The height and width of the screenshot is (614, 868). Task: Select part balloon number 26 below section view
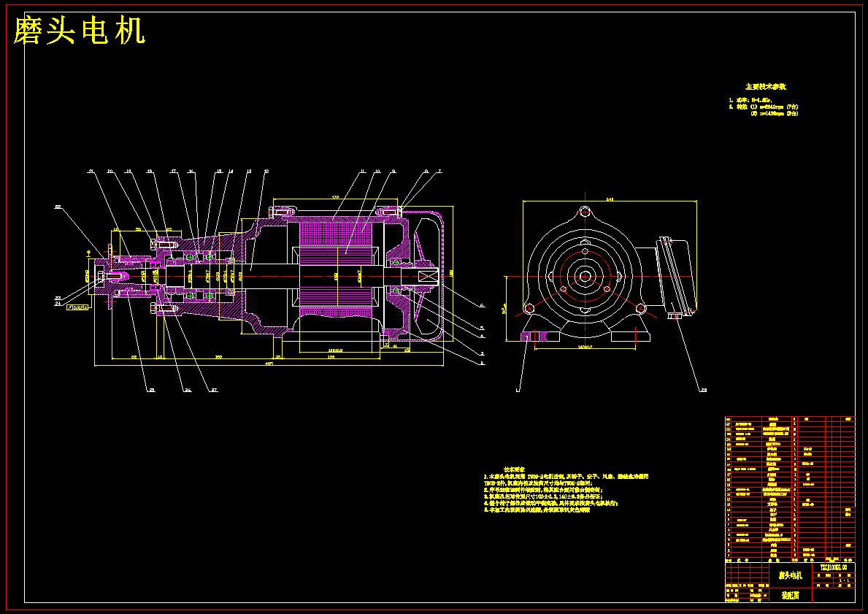(188, 391)
